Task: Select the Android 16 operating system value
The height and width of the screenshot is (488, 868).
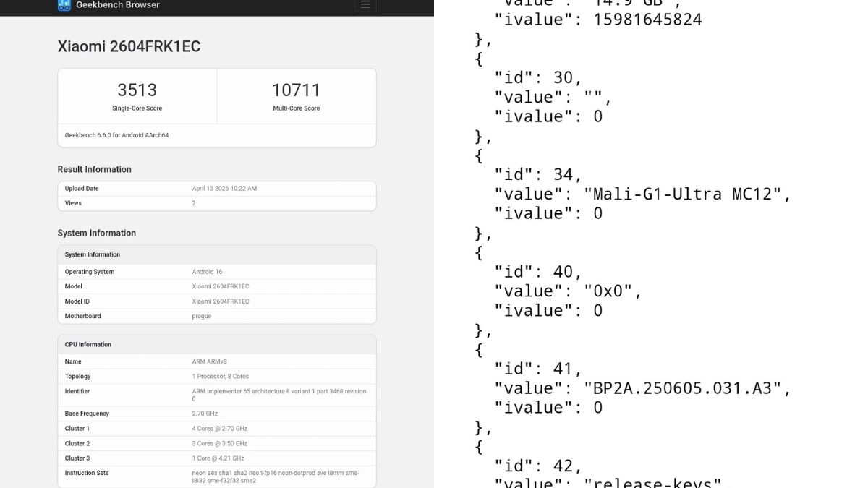Action: point(207,272)
